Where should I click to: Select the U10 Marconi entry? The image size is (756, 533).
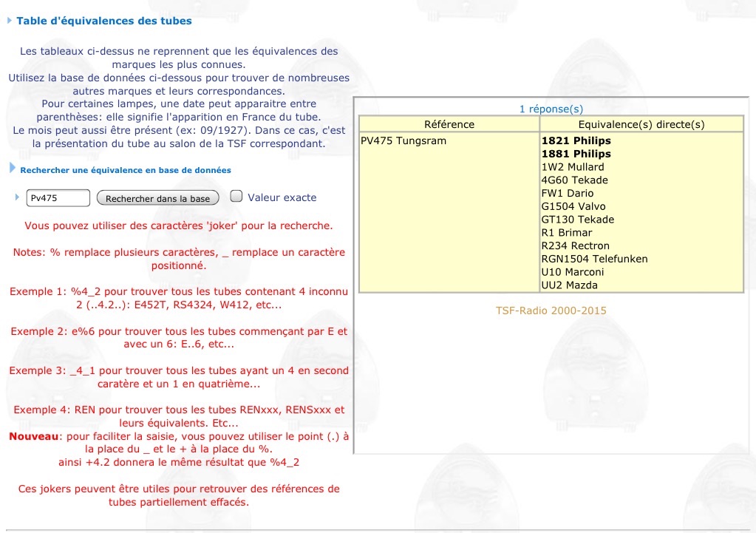573,272
